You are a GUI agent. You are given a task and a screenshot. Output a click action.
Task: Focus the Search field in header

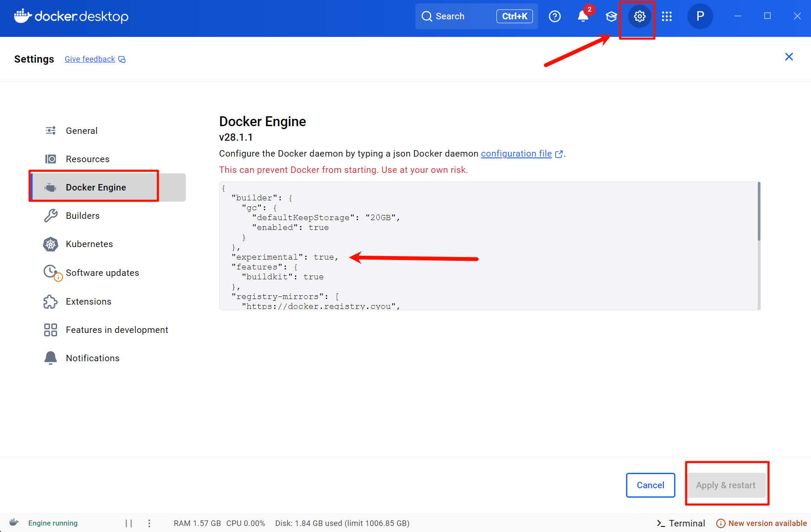476,16
